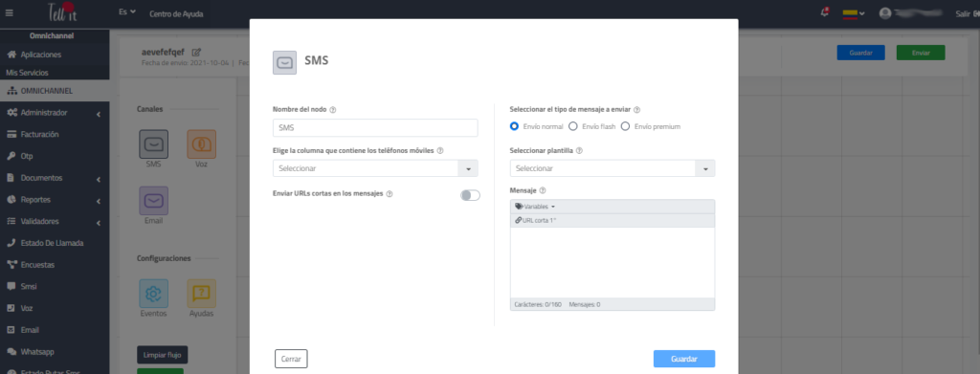This screenshot has height=374, width=980.
Task: Toggle Enviar URLs cortas switch
Action: click(x=470, y=195)
